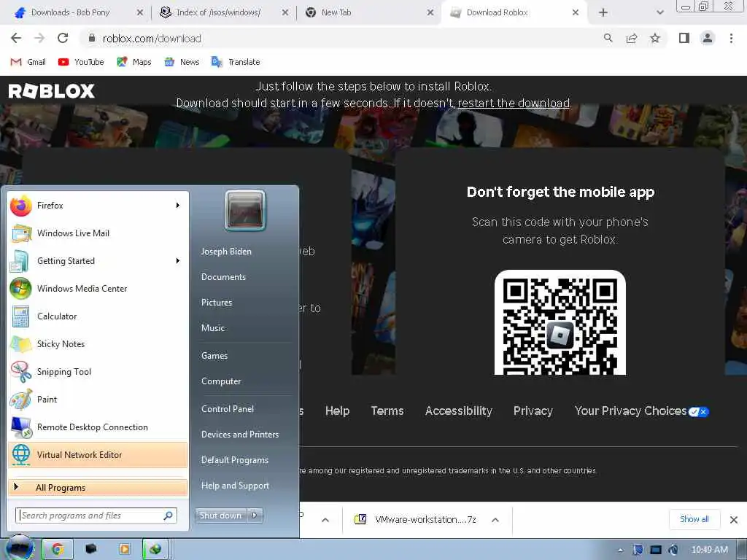The height and width of the screenshot is (560, 747).
Task: Click the volume icon in system tray
Action: (x=673, y=550)
